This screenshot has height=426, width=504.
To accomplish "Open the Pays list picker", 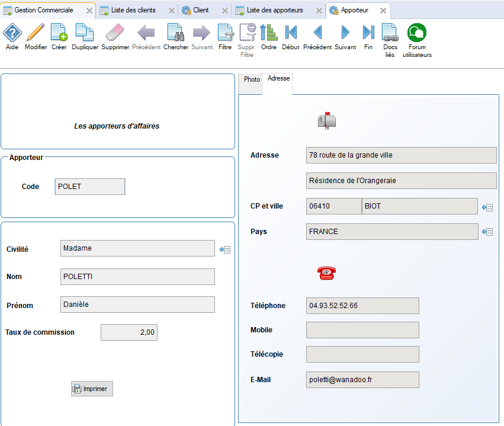I will [x=487, y=232].
